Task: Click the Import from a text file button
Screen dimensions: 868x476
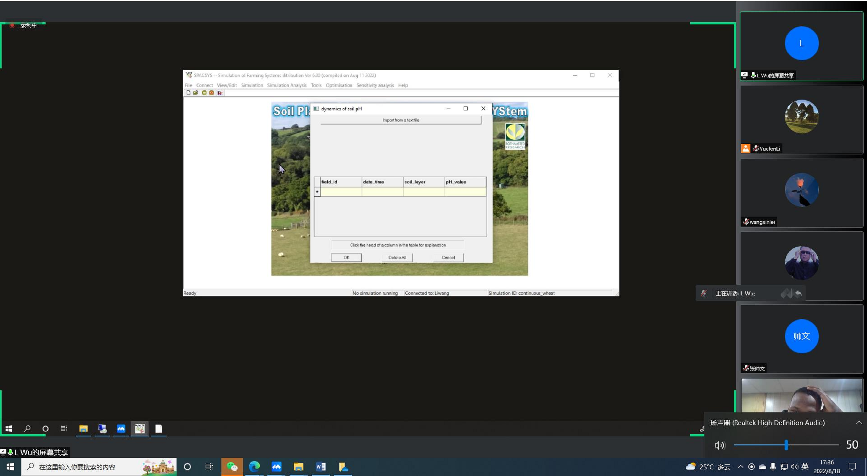Action: click(x=401, y=120)
